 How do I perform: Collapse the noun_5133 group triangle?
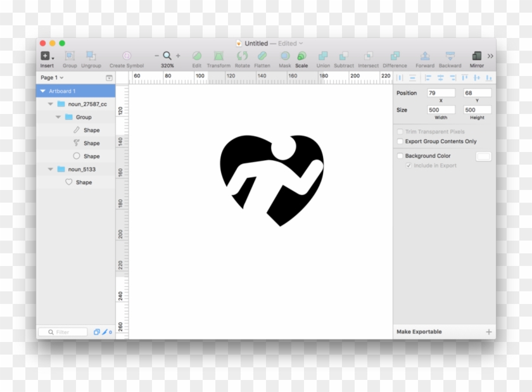51,169
